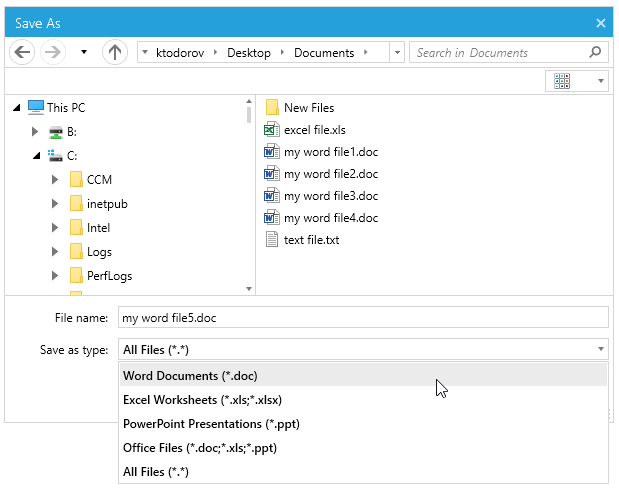619x489 pixels.
Task: Click the New Files folder name
Action: pyautogui.click(x=309, y=108)
